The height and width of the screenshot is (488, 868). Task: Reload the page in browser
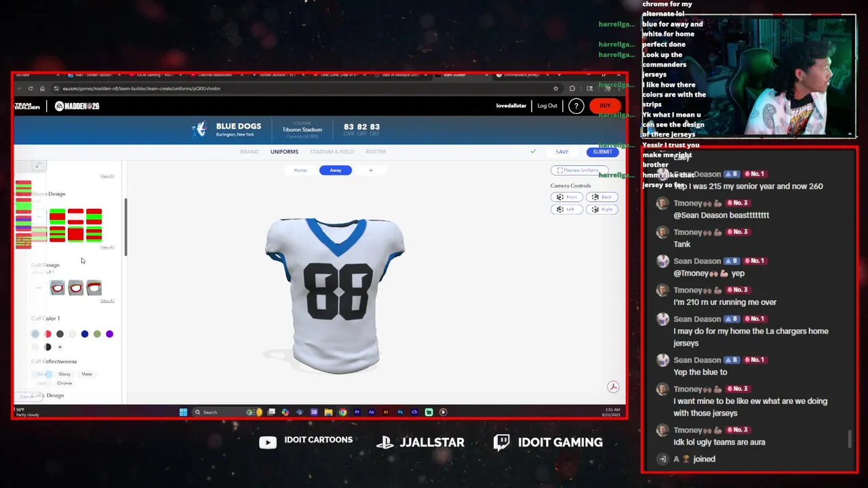31,88
